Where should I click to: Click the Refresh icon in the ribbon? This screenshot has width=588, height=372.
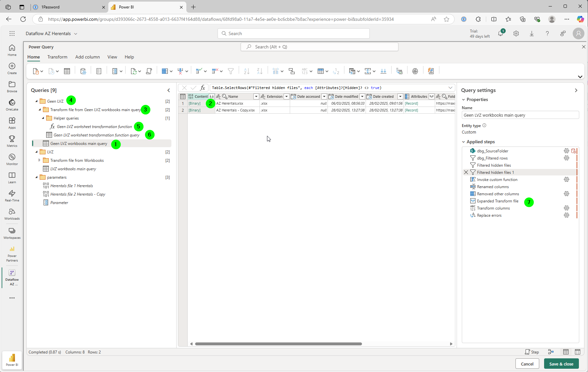(134, 71)
